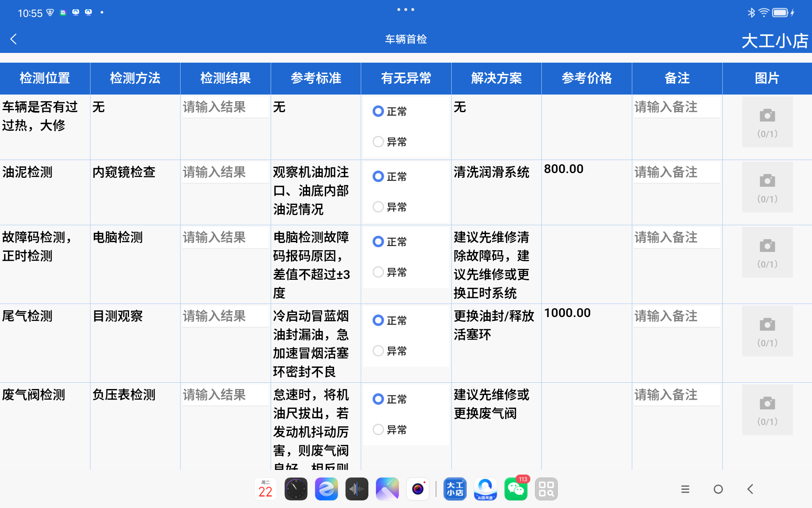Open WeChat from the dock
The height and width of the screenshot is (508, 812).
(x=516, y=489)
